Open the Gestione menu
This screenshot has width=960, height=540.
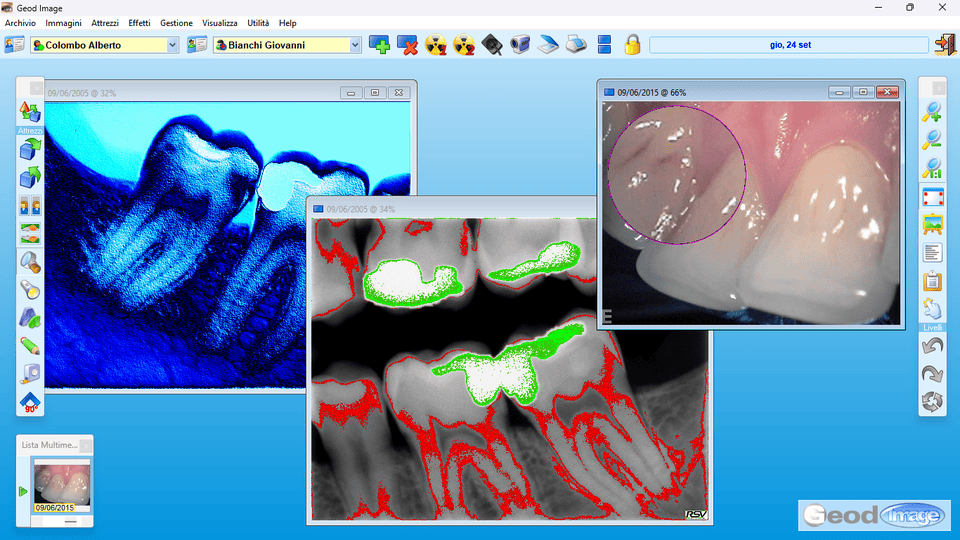coord(176,23)
